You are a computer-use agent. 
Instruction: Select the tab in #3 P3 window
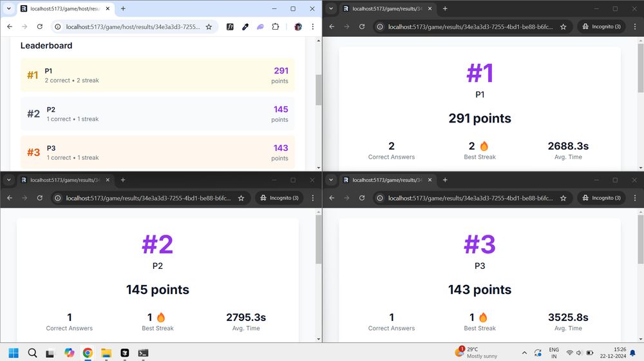[x=388, y=180]
